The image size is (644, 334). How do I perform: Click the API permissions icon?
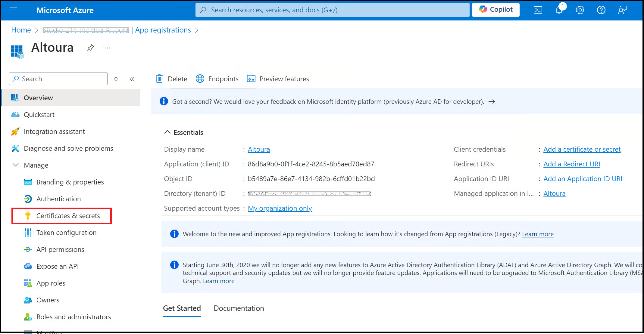(28, 249)
